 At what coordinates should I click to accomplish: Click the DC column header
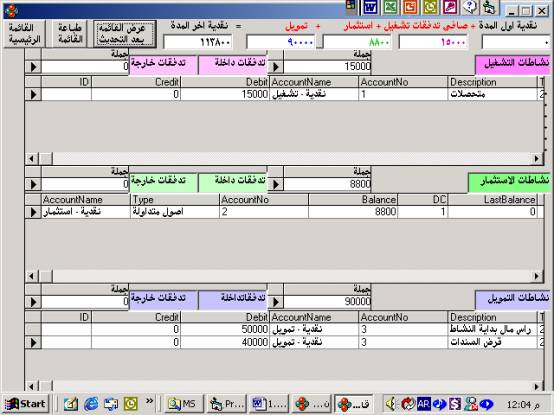pyautogui.click(x=423, y=200)
